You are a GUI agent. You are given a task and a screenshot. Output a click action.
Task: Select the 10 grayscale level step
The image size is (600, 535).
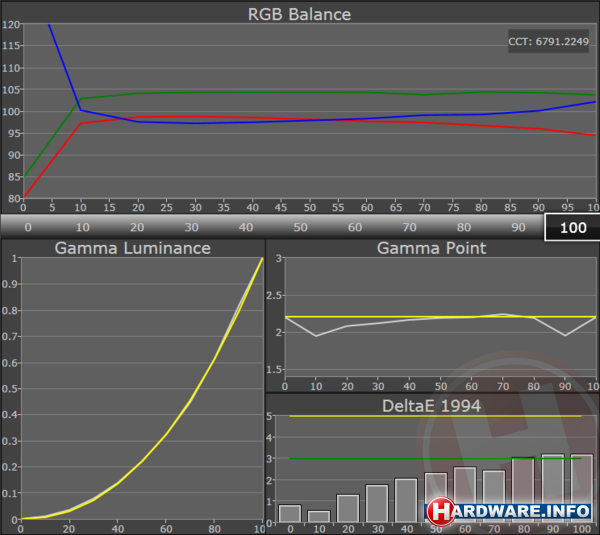tap(83, 227)
